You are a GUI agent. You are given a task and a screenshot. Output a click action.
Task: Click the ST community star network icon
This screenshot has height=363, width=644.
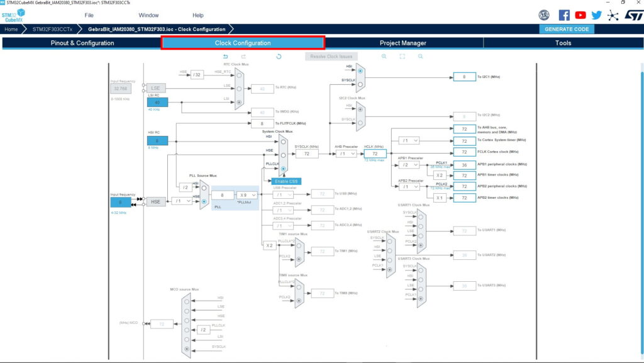[613, 16]
